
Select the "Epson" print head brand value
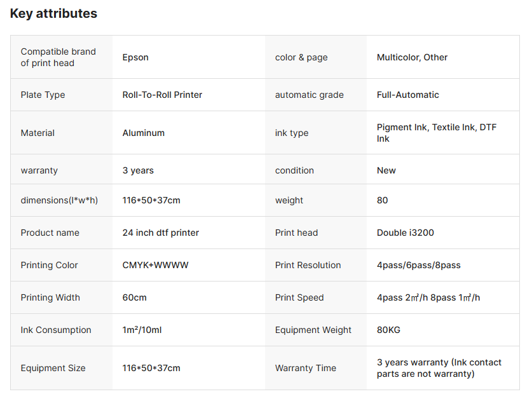tap(135, 57)
